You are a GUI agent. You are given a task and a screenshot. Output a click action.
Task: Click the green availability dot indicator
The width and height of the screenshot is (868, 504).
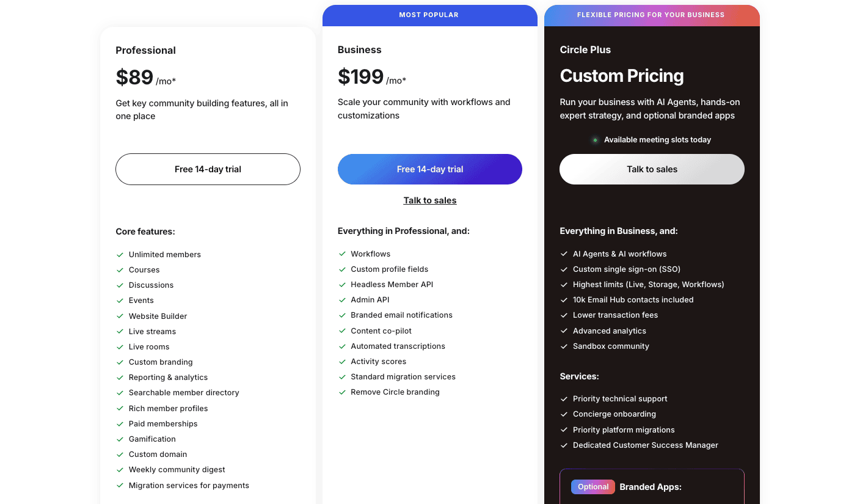click(594, 139)
